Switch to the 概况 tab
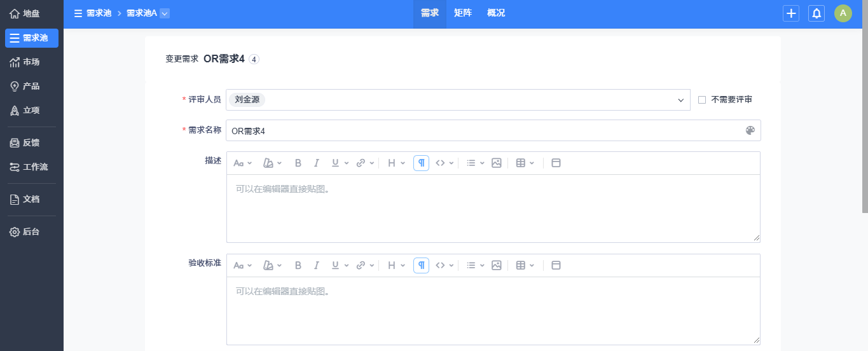Image resolution: width=868 pixels, height=351 pixels. (496, 14)
